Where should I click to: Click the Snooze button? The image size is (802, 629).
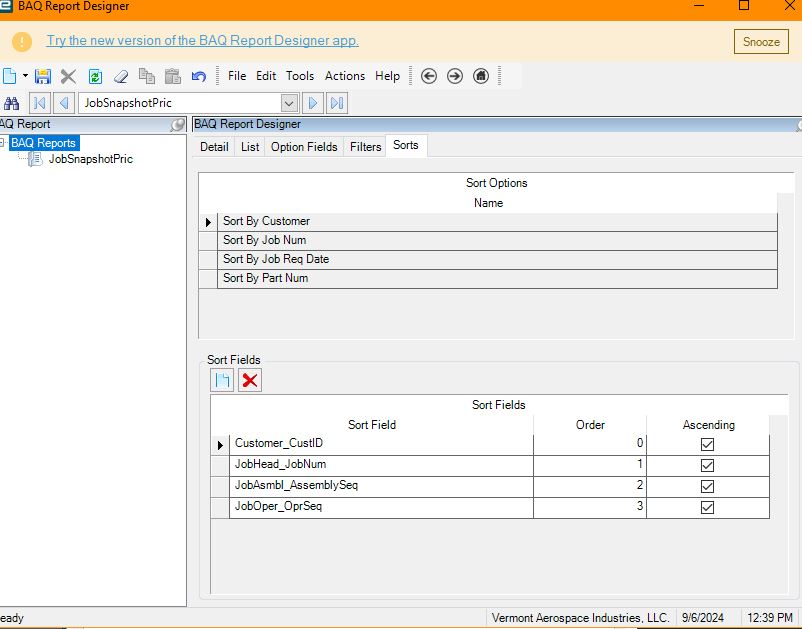click(761, 41)
